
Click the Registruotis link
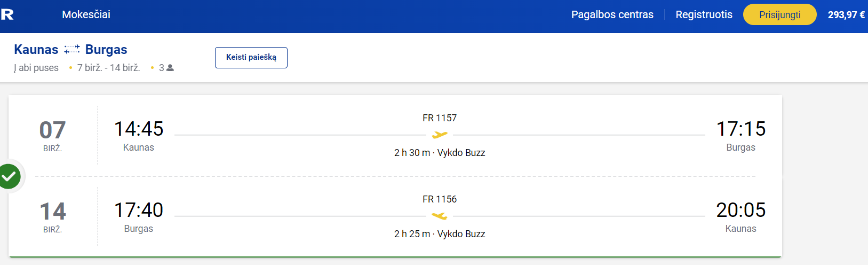[x=704, y=14]
